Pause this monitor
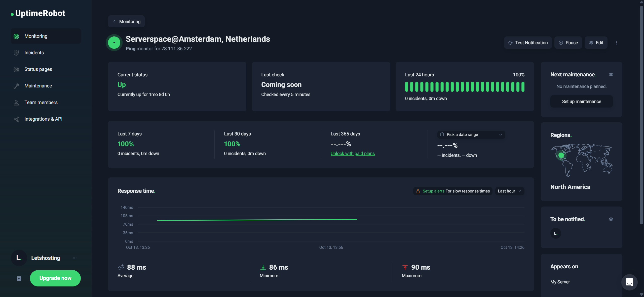Screen dimensions: 644x297 [568, 43]
